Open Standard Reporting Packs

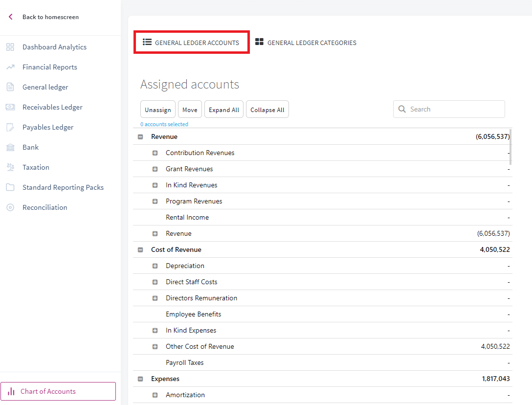click(63, 187)
